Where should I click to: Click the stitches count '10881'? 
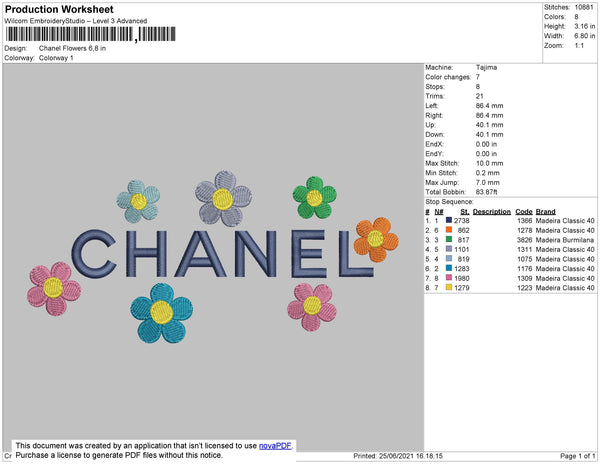click(584, 7)
